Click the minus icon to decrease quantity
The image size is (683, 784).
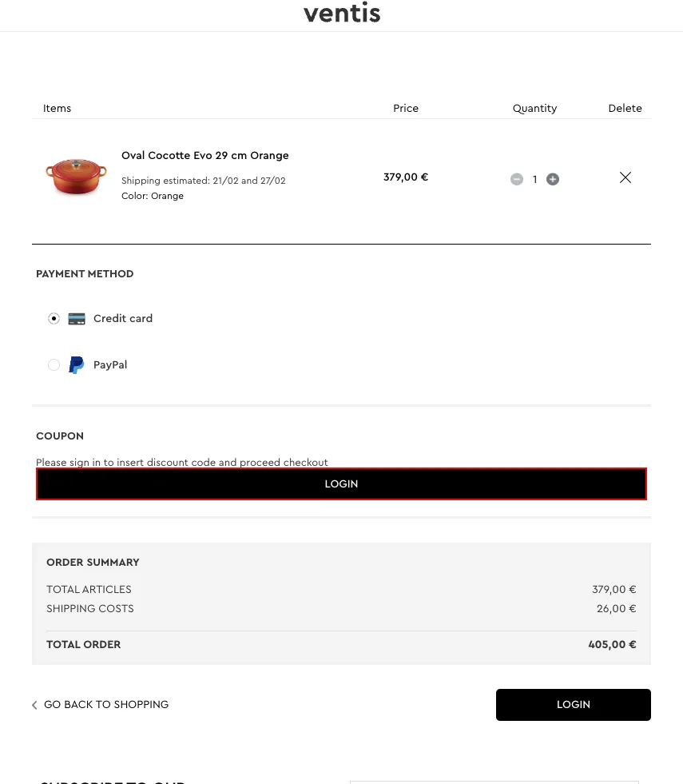tap(517, 179)
